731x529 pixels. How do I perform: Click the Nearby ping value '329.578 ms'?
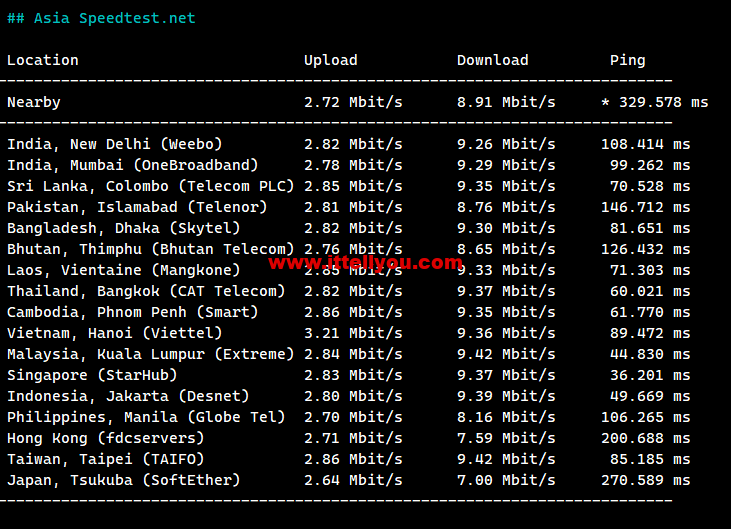pos(664,102)
